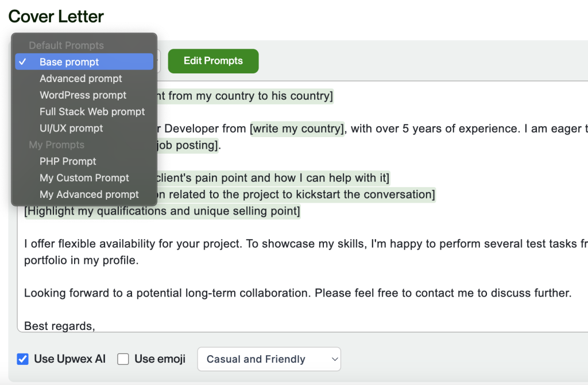The height and width of the screenshot is (385, 588).
Task: Click the My Prompts group label
Action: [56, 145]
